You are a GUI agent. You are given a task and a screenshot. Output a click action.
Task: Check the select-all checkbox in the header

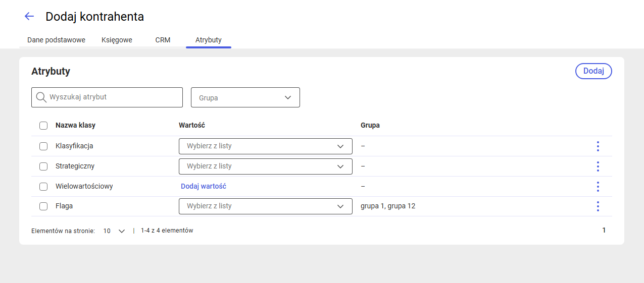click(43, 126)
